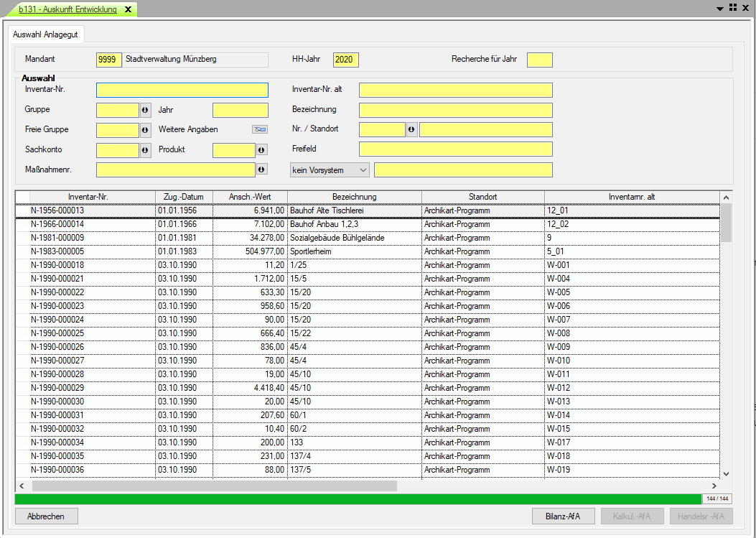Click into the Inventar-Nr. input field
Image resolution: width=756 pixels, height=538 pixels.
[182, 90]
